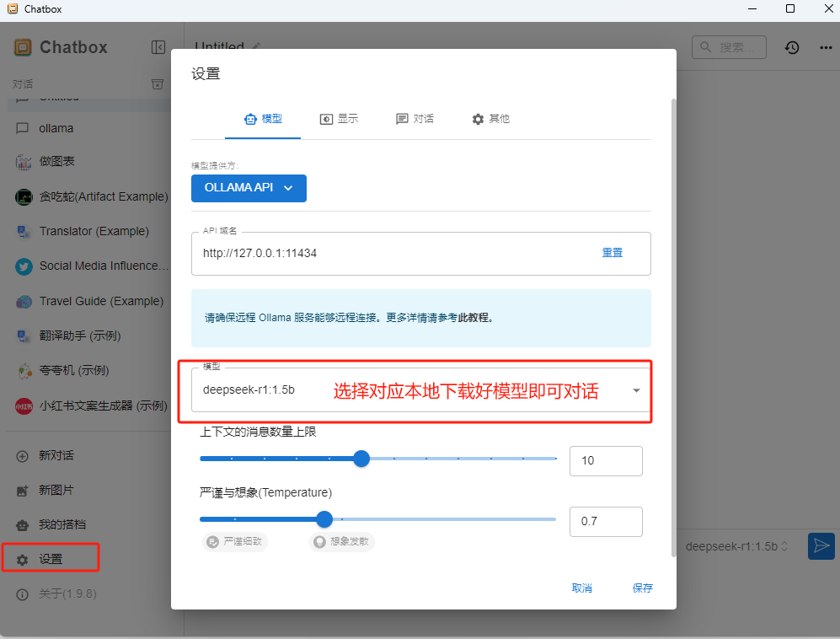
Task: Click the pencil edit icon beside Untitled
Action: click(x=256, y=46)
